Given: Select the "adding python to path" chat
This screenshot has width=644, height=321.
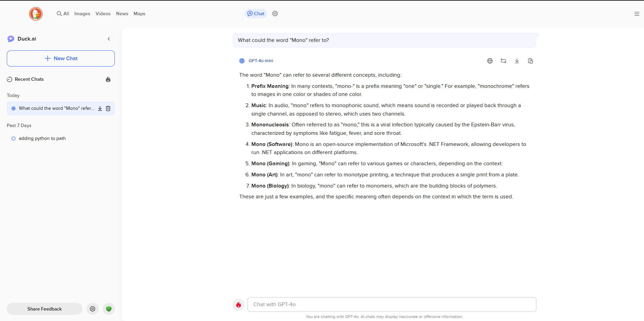Looking at the screenshot, I should click(x=42, y=139).
